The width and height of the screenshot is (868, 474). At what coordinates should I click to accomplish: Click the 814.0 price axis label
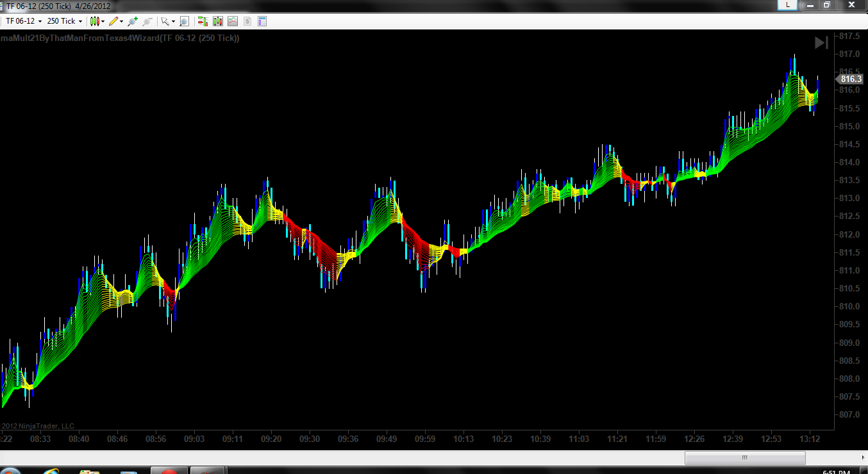pyautogui.click(x=849, y=162)
